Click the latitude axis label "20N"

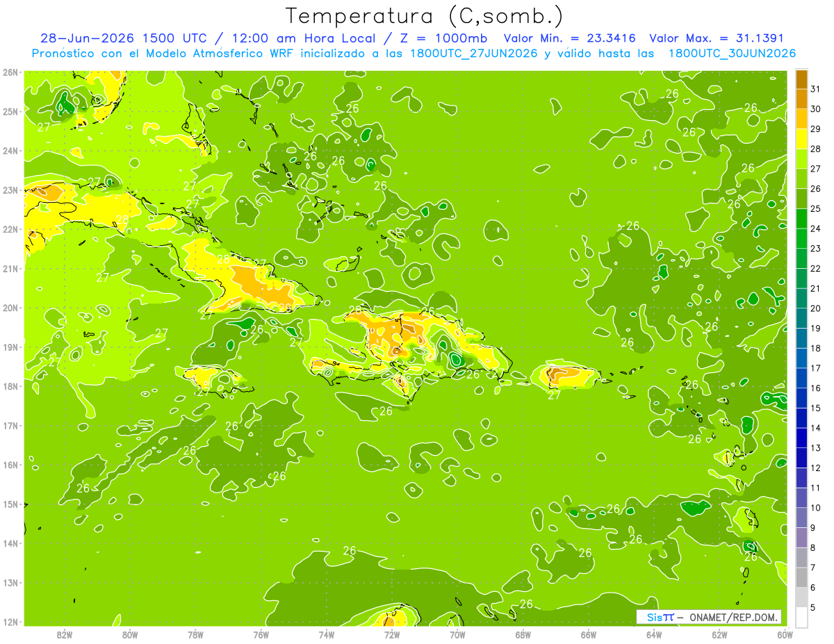point(10,308)
